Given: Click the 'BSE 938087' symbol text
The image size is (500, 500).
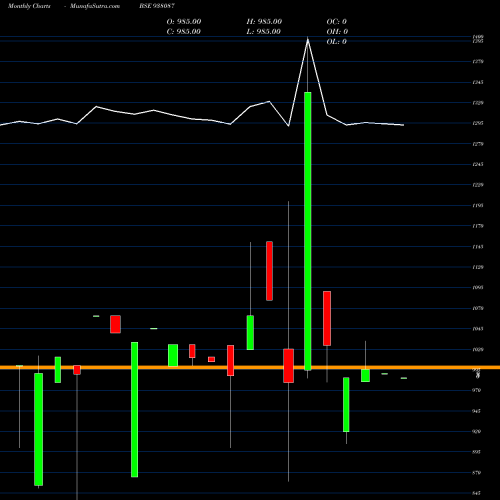Looking at the screenshot, I should pos(157,6).
